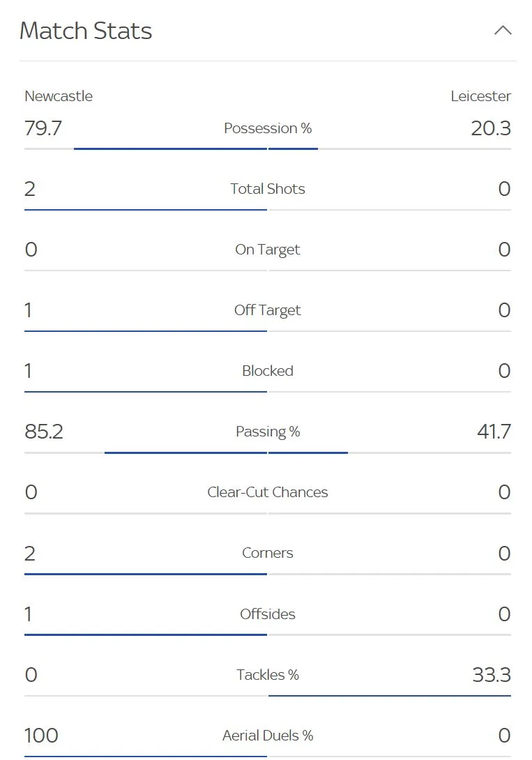Click the Match Stats heading

click(86, 31)
